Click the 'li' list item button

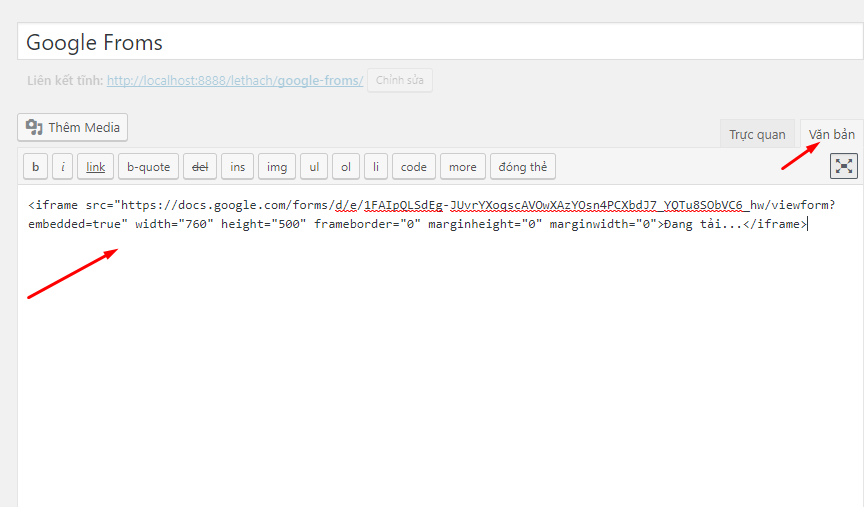pos(375,167)
